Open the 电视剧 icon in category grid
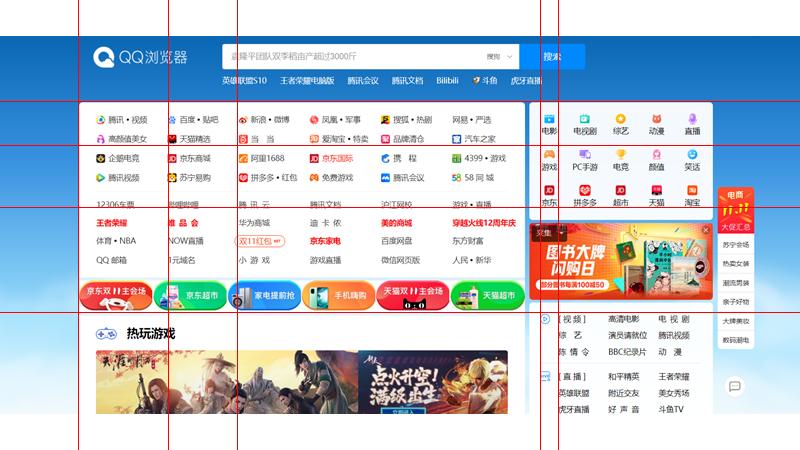Viewport: 800px width, 450px height. [x=585, y=119]
